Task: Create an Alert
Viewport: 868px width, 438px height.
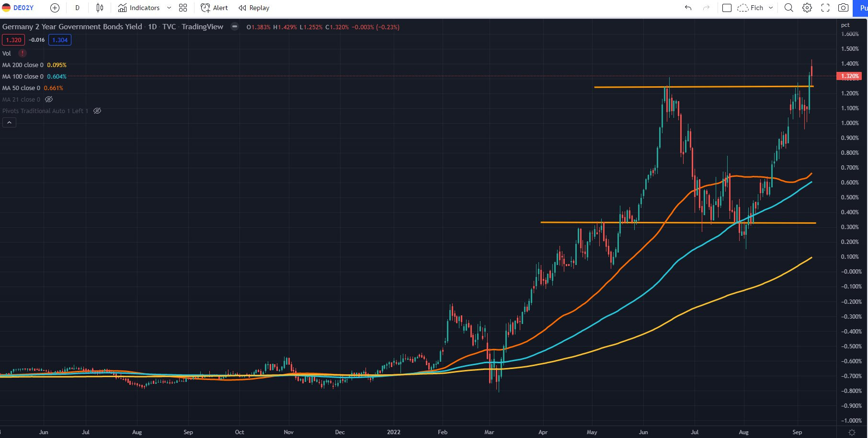Action: tap(214, 8)
